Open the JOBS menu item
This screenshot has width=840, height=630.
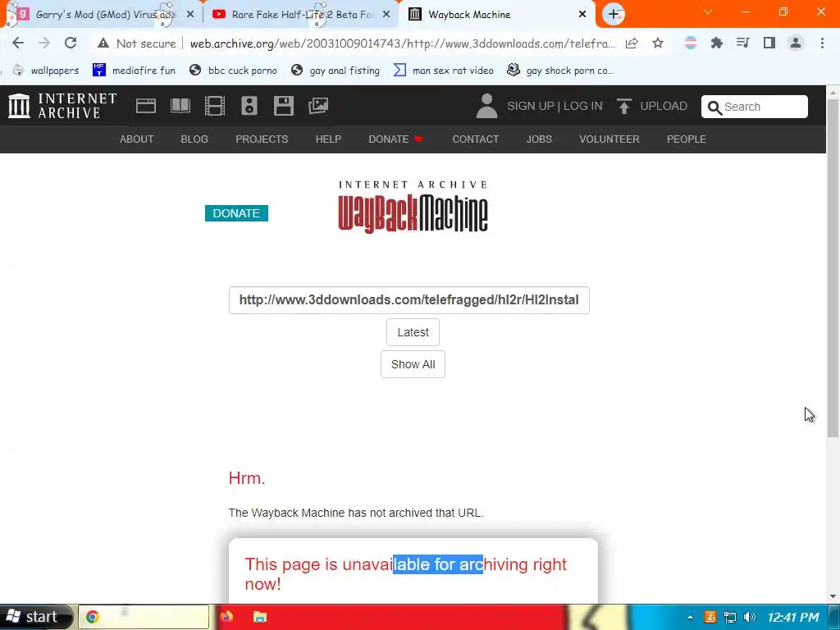[539, 139]
